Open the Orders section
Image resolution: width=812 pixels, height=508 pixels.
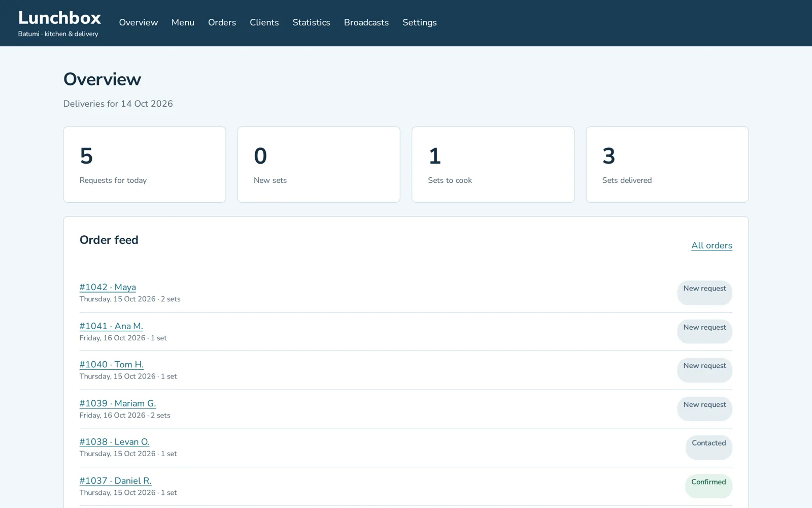[222, 22]
